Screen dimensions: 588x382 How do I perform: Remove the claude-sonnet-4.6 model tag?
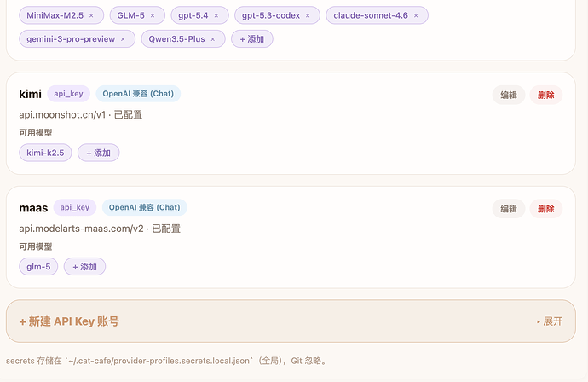coord(416,15)
